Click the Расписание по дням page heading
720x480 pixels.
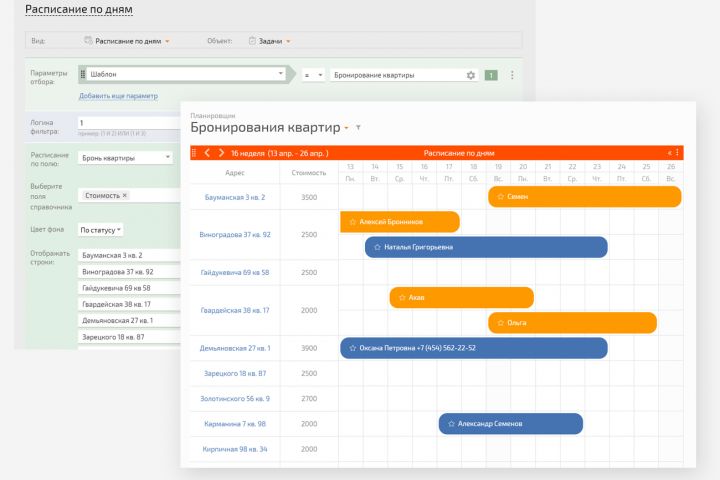pyautogui.click(x=79, y=9)
